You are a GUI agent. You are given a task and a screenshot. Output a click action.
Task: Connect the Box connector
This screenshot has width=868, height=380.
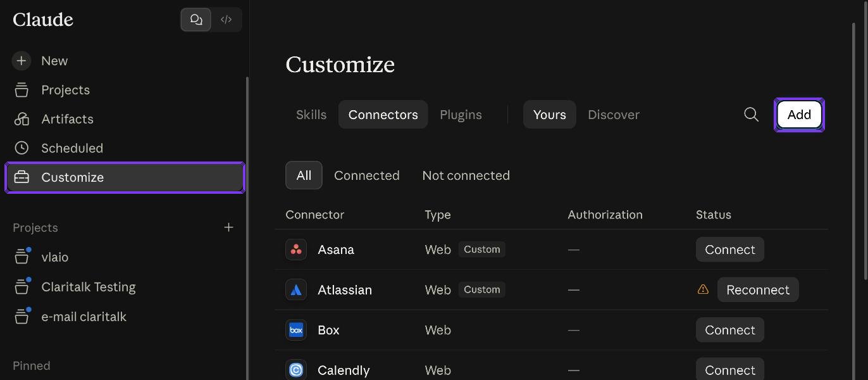coord(730,330)
